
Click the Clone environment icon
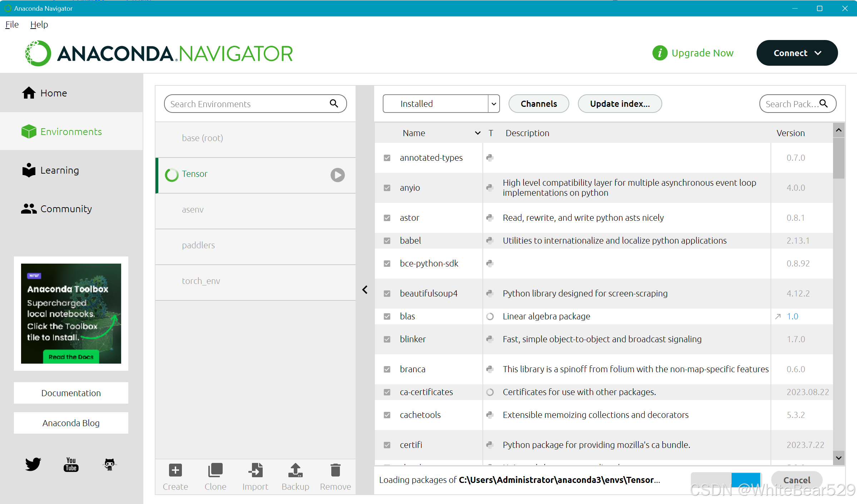(215, 470)
